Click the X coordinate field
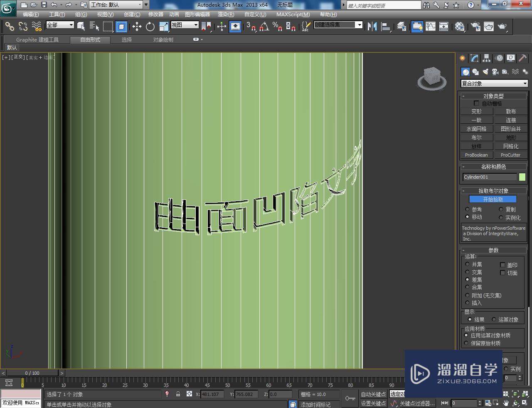The image size is (532, 408). (x=212, y=394)
